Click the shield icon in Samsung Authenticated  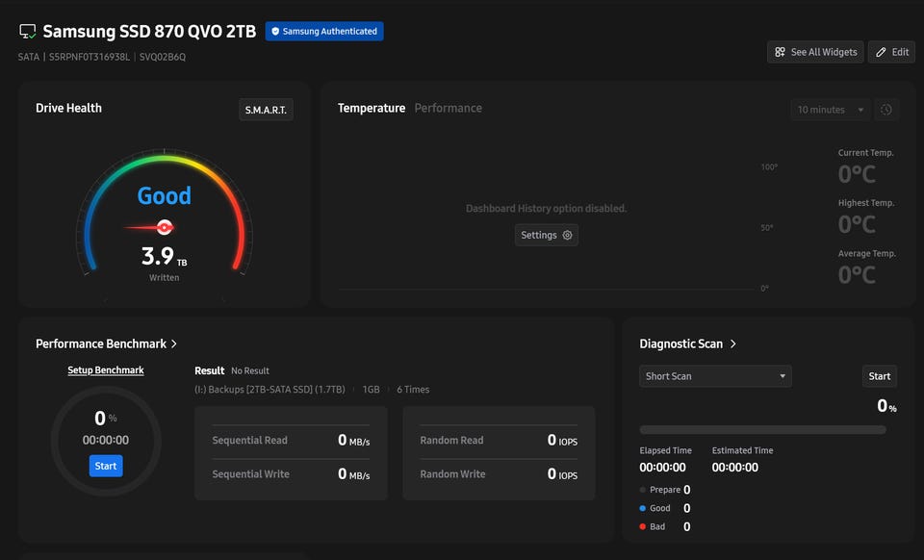[275, 31]
